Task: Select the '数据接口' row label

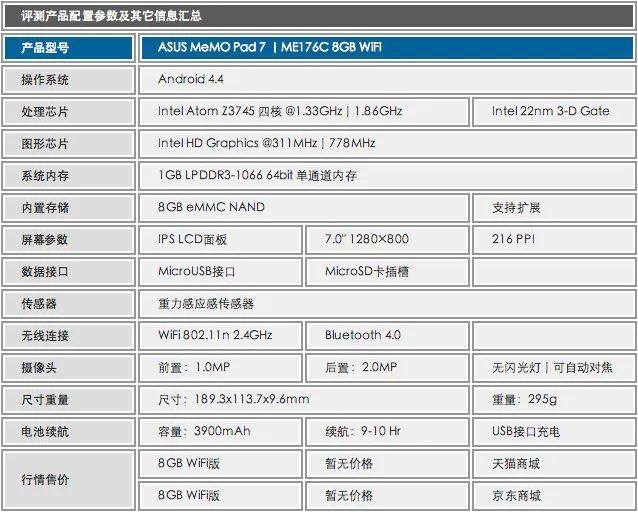Action: [x=68, y=272]
